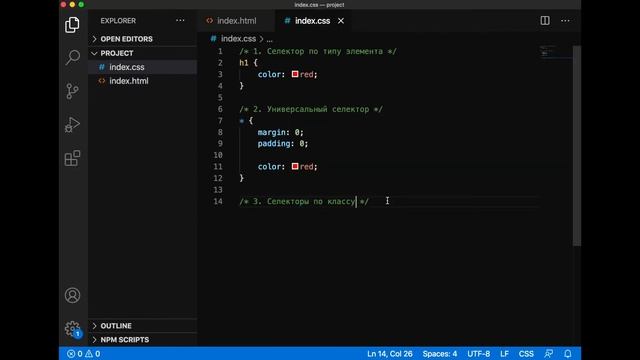Screen dimensions: 640x360
Task: Change indentation via Spaces: 4
Action: click(440, 354)
